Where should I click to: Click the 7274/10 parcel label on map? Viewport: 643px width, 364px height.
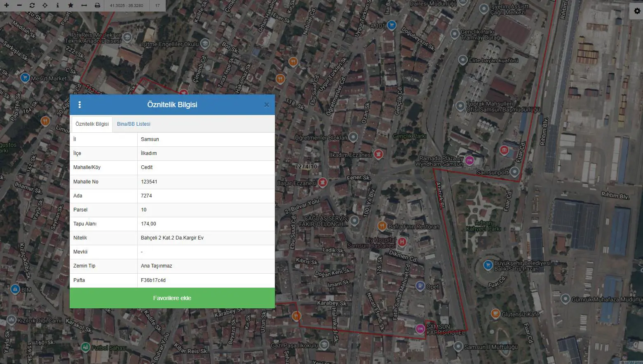[x=306, y=167]
